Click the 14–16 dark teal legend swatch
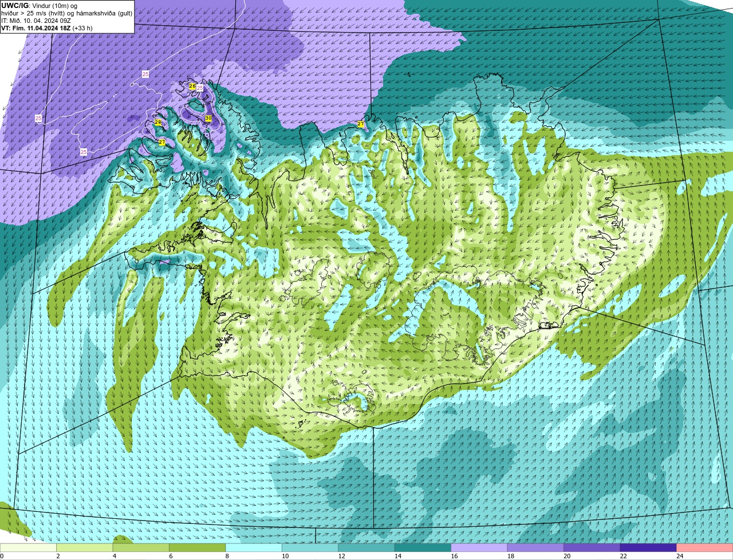The height and width of the screenshot is (560, 733). tap(423, 547)
